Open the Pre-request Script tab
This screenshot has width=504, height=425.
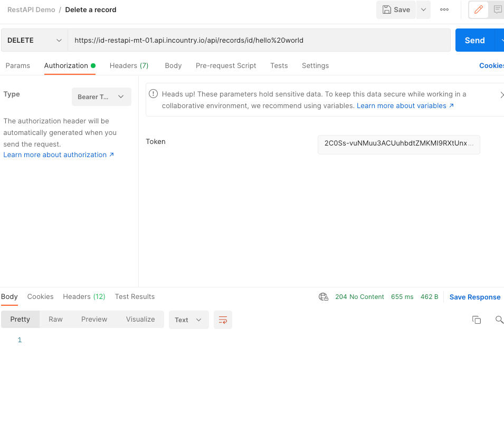click(x=226, y=65)
